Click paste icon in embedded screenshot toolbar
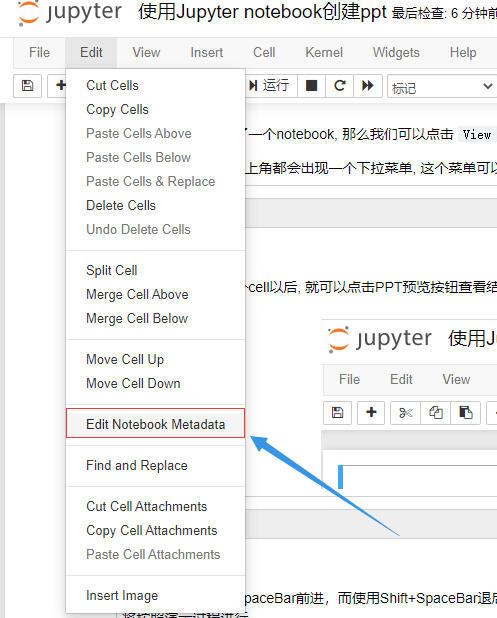The height and width of the screenshot is (618, 497). pos(465,413)
